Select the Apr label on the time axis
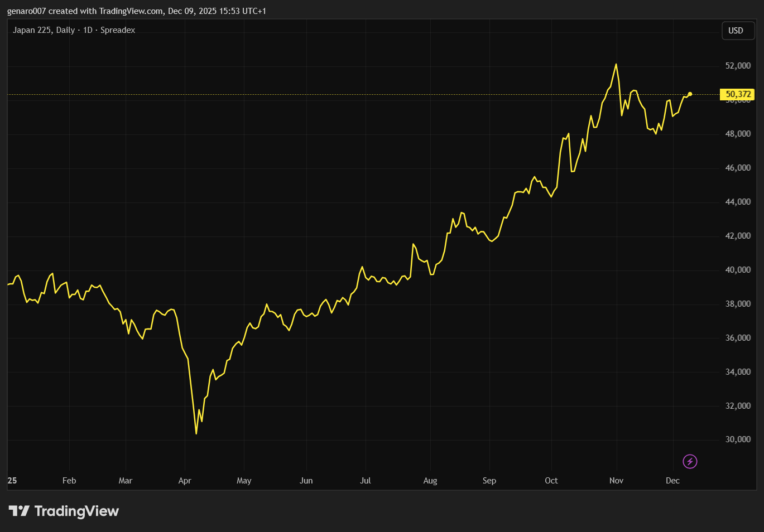This screenshot has height=532, width=764. [185, 480]
